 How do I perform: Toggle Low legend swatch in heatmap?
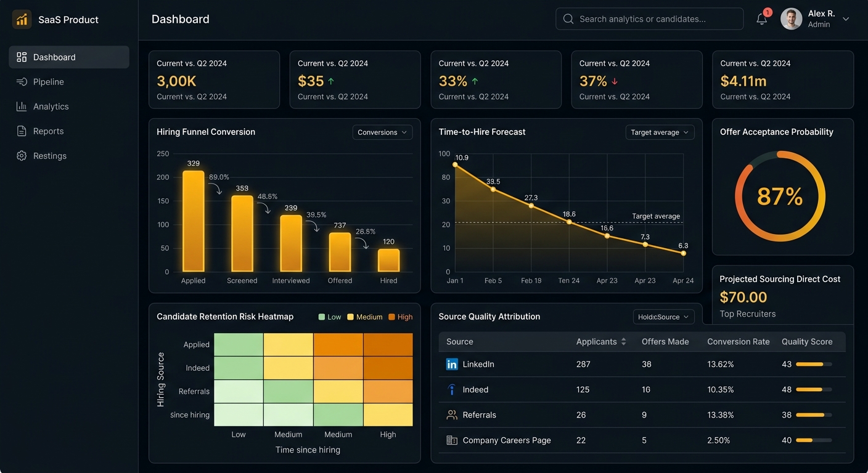pyautogui.click(x=322, y=317)
